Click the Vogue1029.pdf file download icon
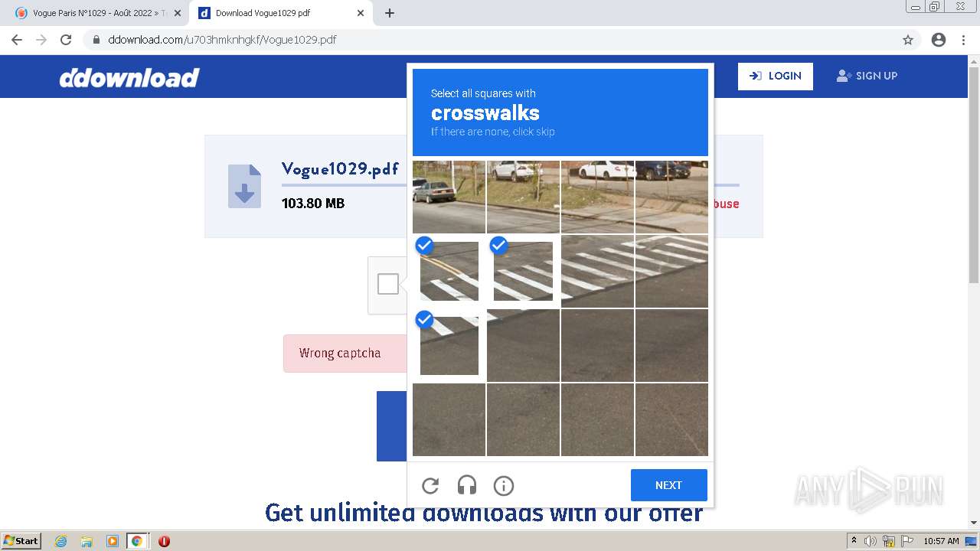 click(244, 186)
